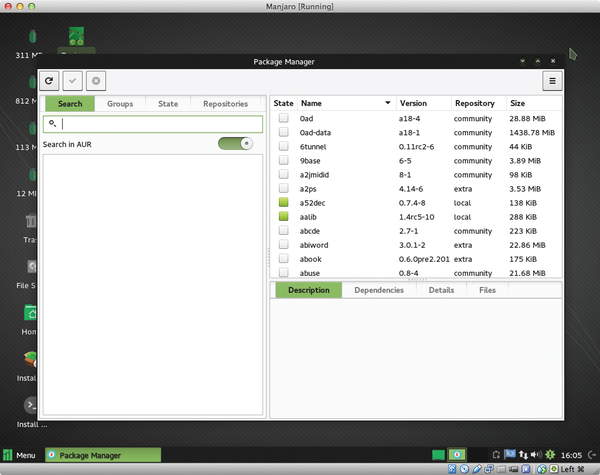The width and height of the screenshot is (600, 475).
Task: Click the Name column sort arrow
Action: pos(388,103)
